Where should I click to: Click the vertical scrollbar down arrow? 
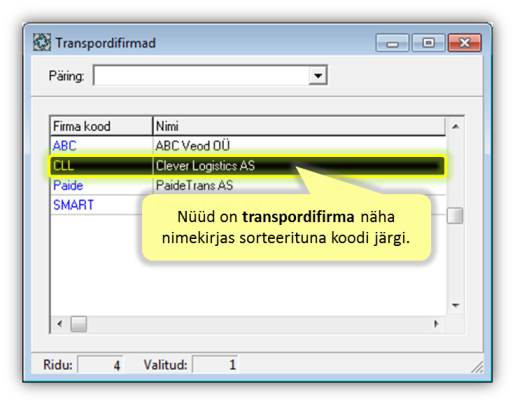pos(456,305)
